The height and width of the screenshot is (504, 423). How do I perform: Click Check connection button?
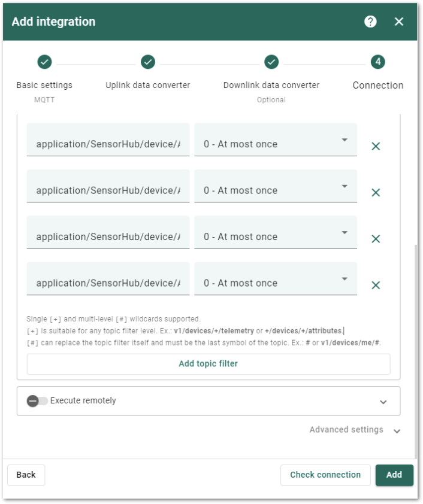325,475
